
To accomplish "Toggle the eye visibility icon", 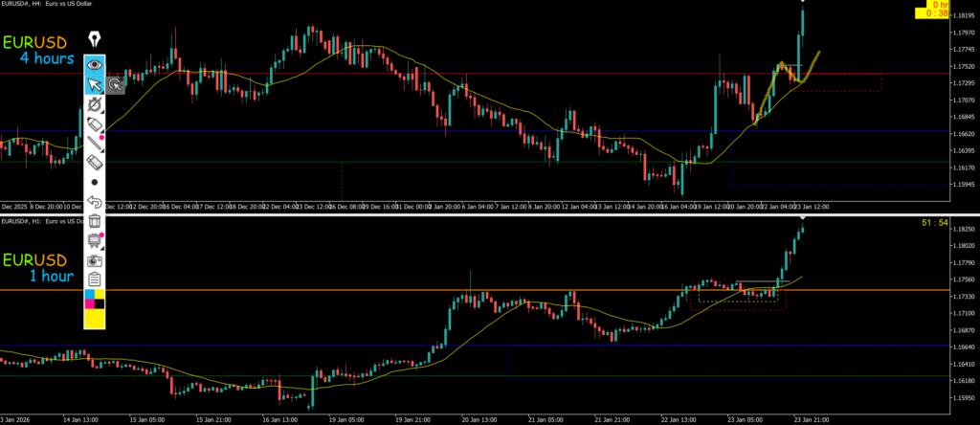I will [x=94, y=65].
